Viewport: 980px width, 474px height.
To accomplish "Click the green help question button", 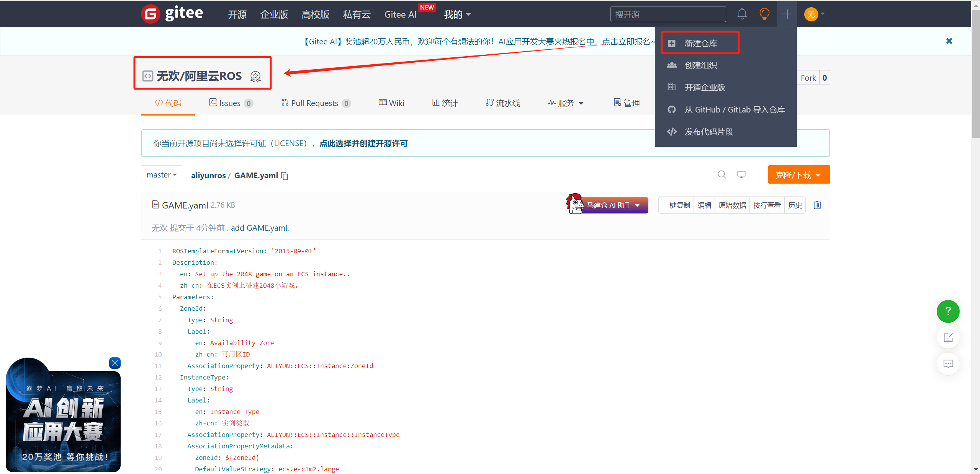I will pos(948,311).
